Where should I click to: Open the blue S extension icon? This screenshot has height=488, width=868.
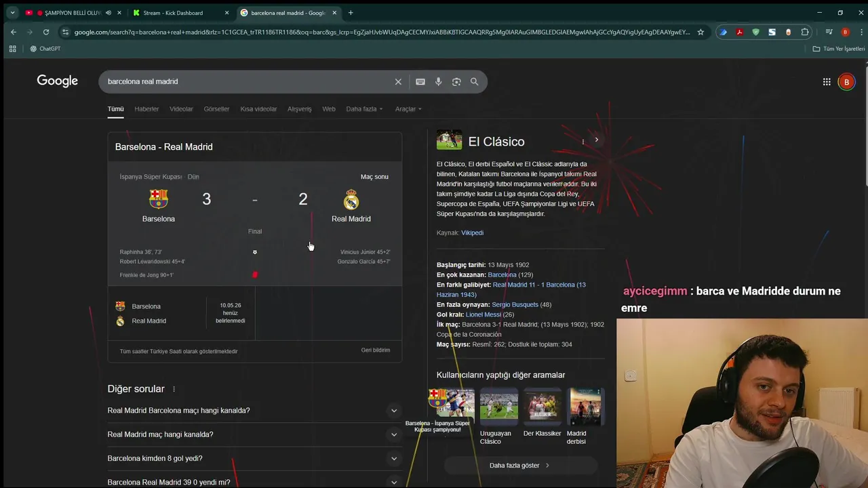click(772, 32)
